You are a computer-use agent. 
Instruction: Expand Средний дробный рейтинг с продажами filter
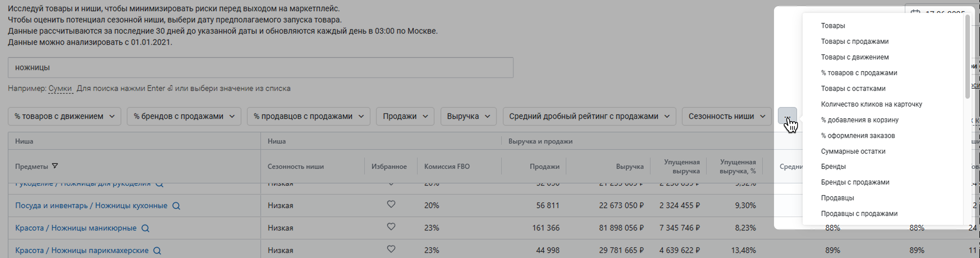(589, 116)
